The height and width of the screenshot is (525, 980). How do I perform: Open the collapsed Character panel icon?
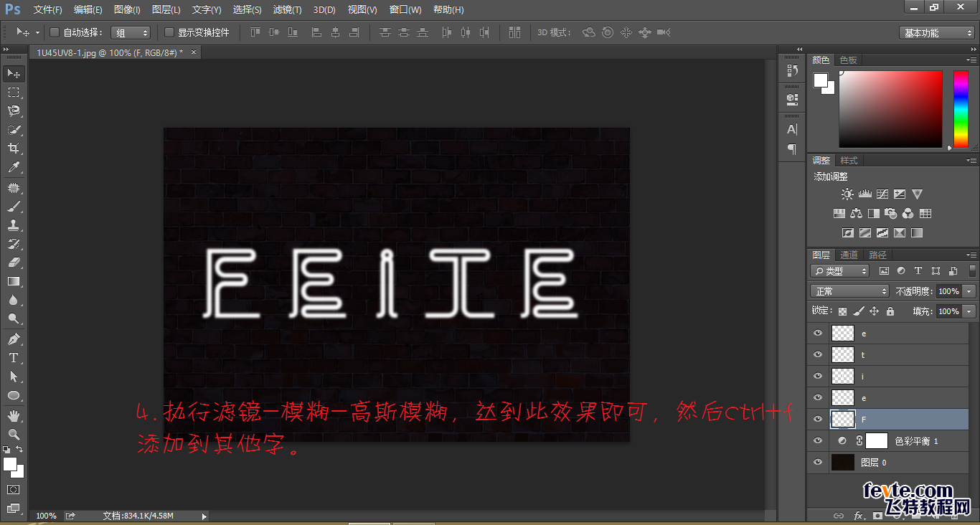coord(792,130)
